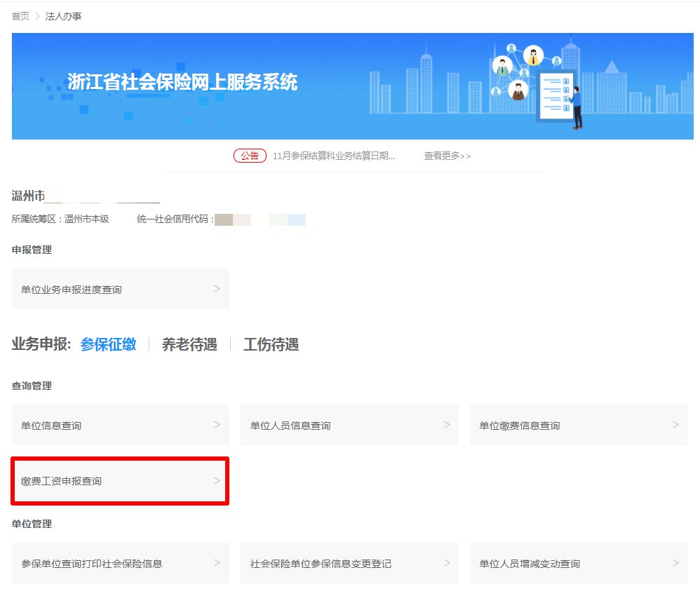Open 社会保险单位参保信息变更登记
The width and height of the screenshot is (700, 596).
pos(321,563)
